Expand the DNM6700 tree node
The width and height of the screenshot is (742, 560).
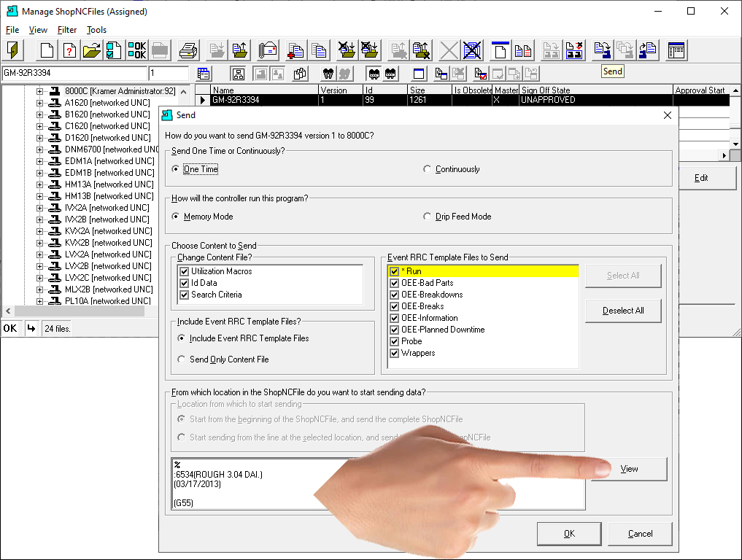(x=39, y=149)
